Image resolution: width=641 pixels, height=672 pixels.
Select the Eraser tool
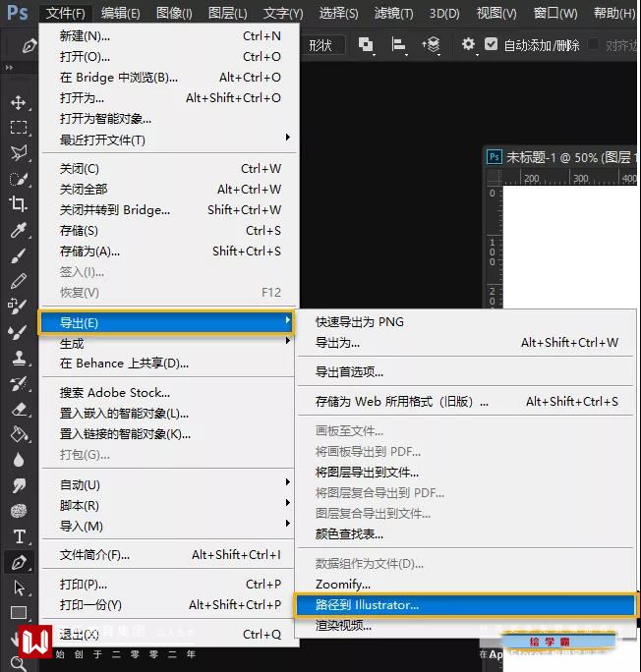click(18, 410)
